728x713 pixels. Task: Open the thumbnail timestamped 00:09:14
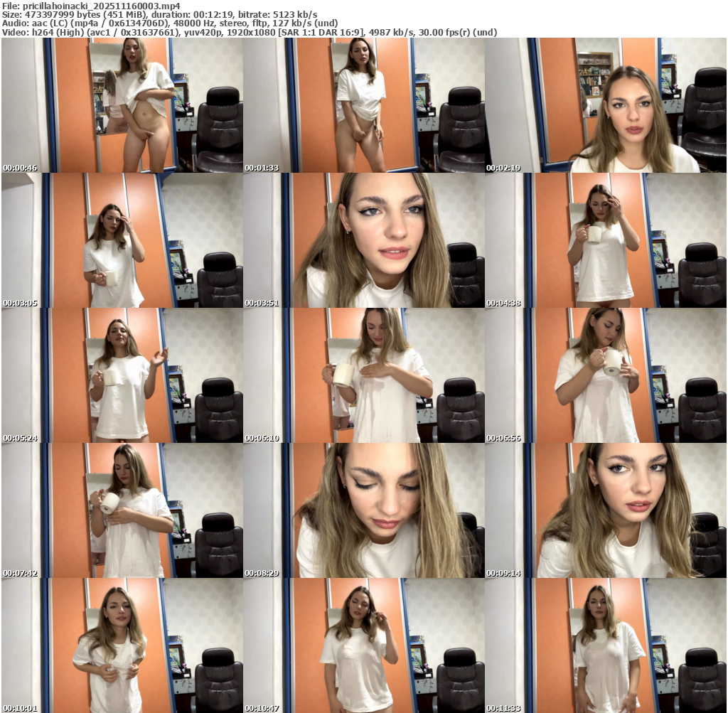click(606, 510)
